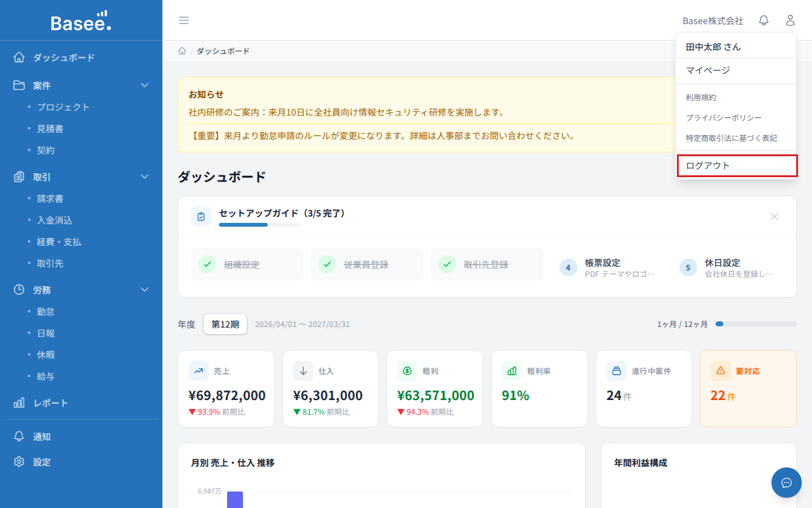Open the 進行中案件 24件 card
This screenshot has height=508, width=812.
[644, 389]
